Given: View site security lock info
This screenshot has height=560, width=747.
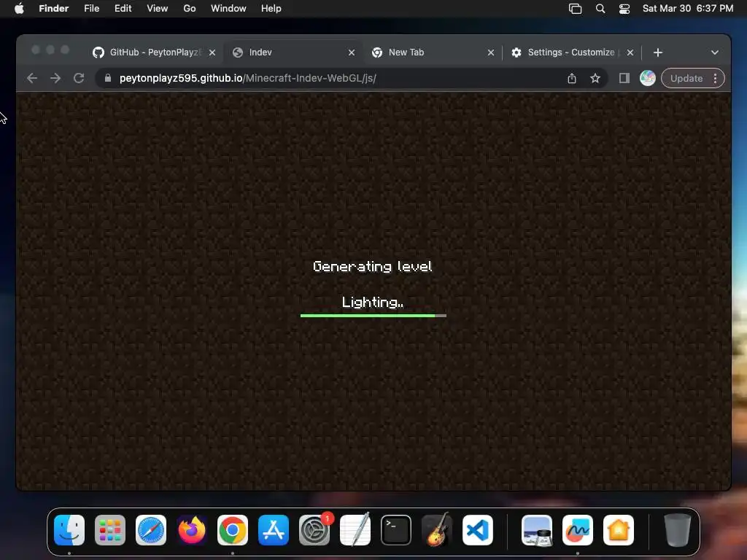Looking at the screenshot, I should tap(108, 78).
